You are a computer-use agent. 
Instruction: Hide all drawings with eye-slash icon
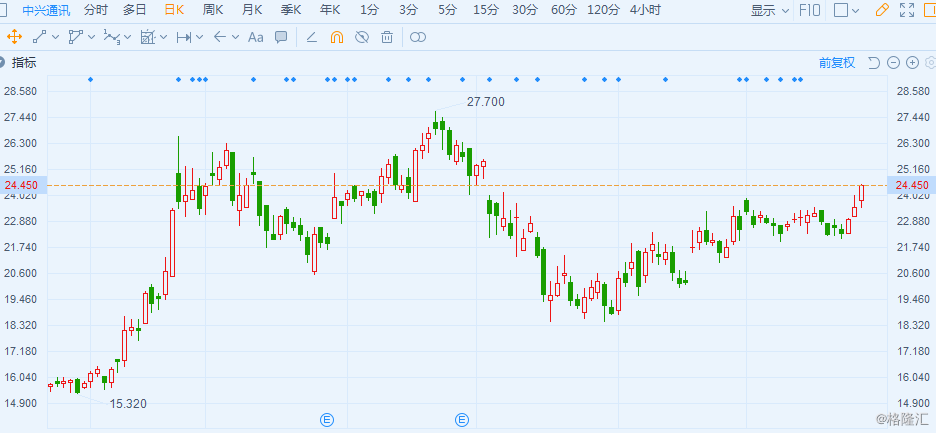pyautogui.click(x=362, y=37)
